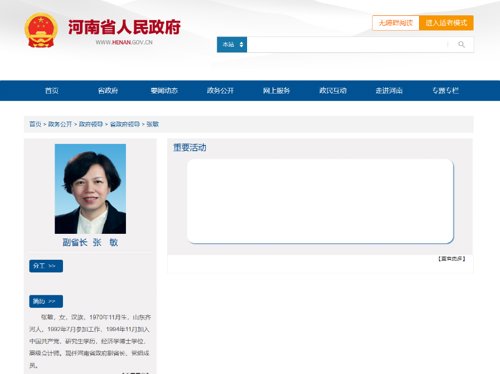Viewport: 500px width, 374px height.
Task: Click the 政府领导 breadcrumb link
Action: click(x=91, y=124)
